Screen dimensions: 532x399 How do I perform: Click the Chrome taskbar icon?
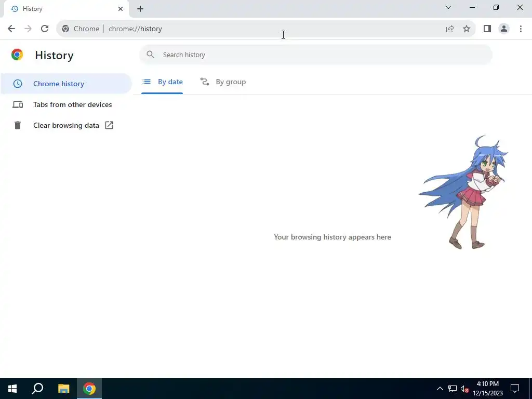[x=89, y=389]
